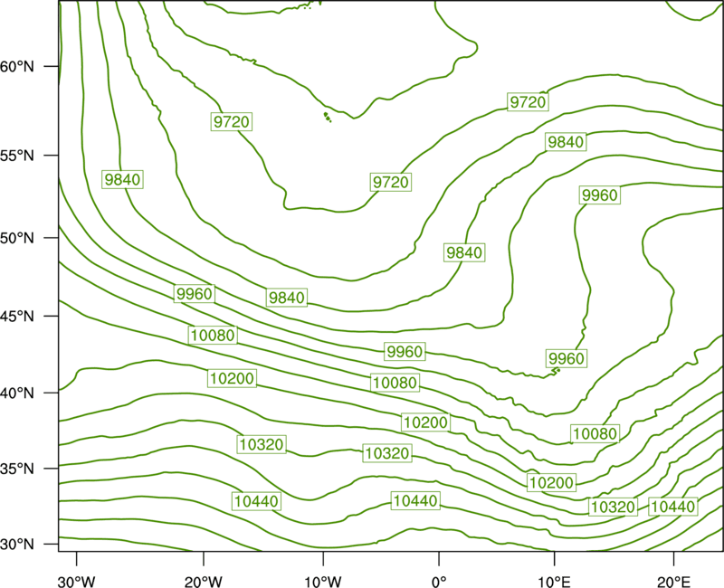Click the northernmost 9960 contour label
Screen dimensions: 724x588
599,194
